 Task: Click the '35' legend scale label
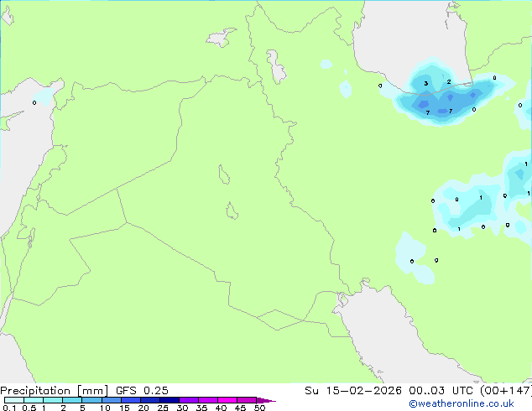tap(201, 408)
